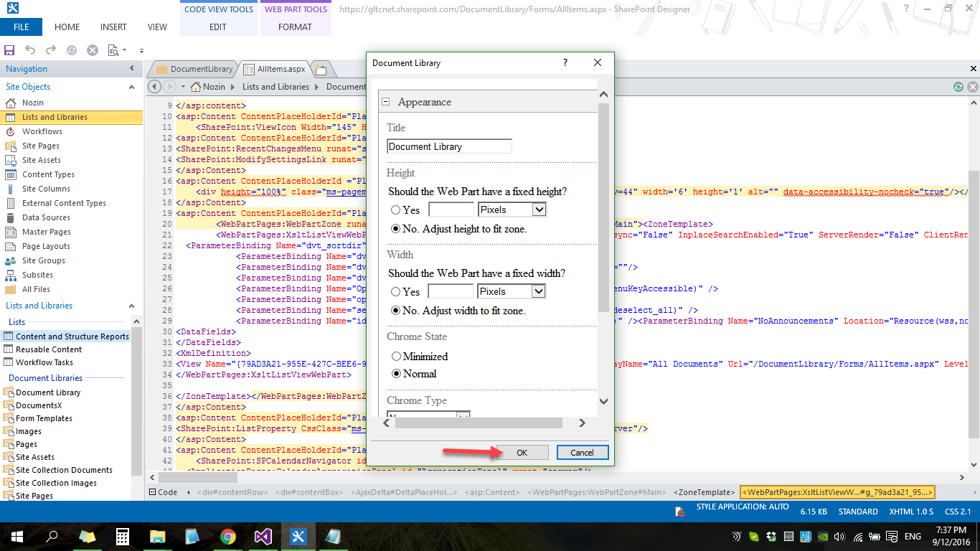
Task: Click the grey Stop icon in quick access toolbar
Action: click(93, 50)
